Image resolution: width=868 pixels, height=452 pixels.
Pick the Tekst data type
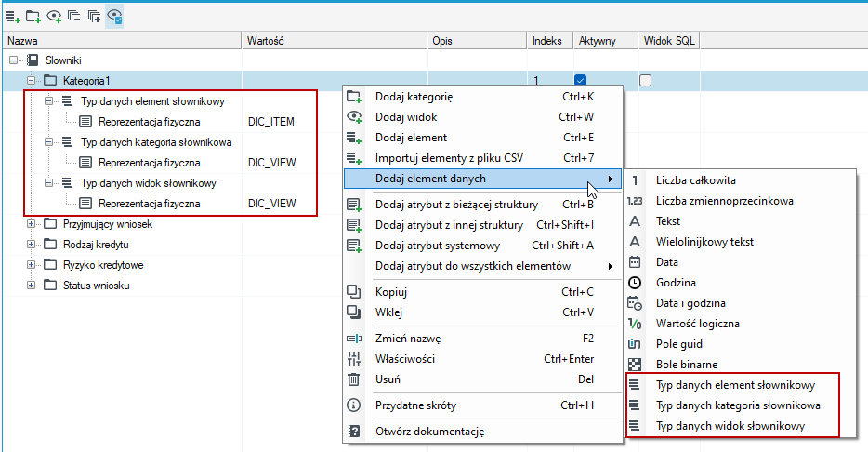pyautogui.click(x=741, y=221)
